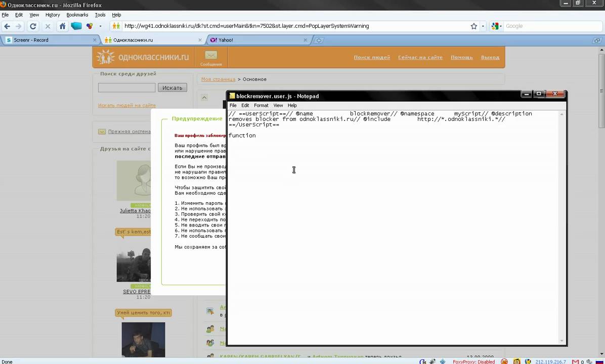605x364 pixels.
Task: Click the colorful circles toolbar icon
Action: (89, 26)
